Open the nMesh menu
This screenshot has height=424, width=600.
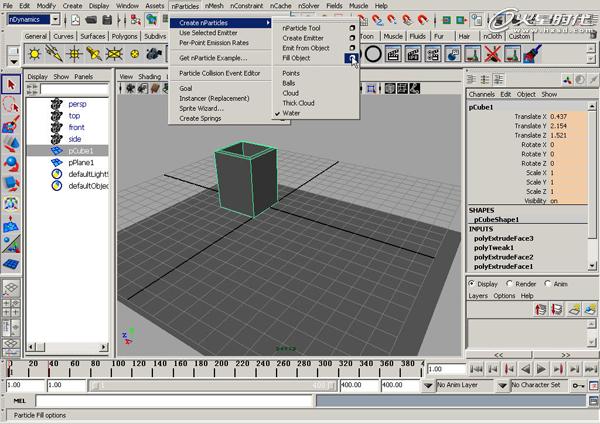[x=214, y=6]
